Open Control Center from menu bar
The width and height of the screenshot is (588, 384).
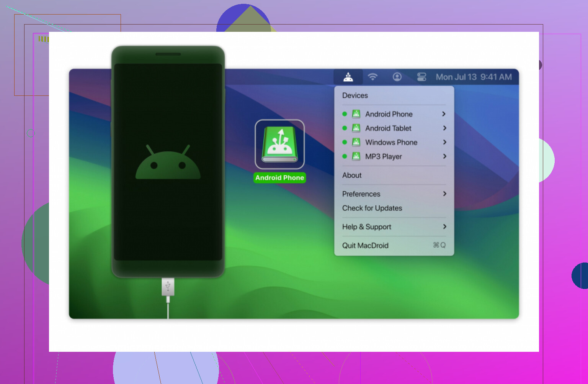pos(421,77)
